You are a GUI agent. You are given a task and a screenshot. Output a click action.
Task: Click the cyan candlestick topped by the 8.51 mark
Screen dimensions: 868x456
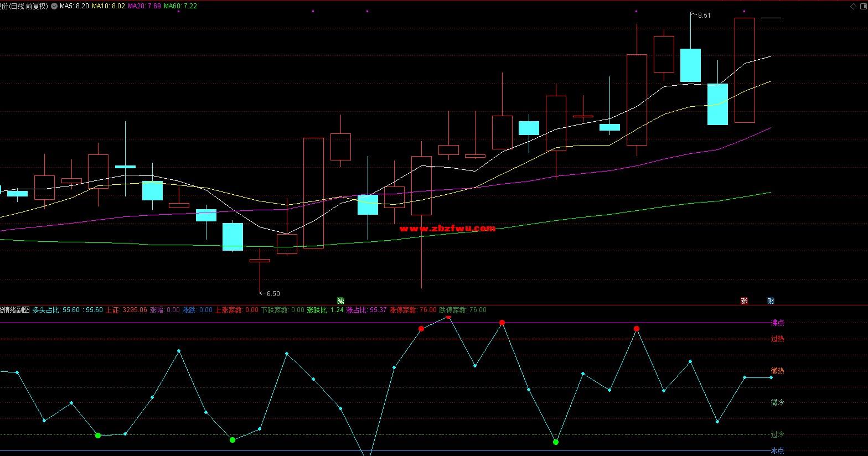pyautogui.click(x=690, y=65)
